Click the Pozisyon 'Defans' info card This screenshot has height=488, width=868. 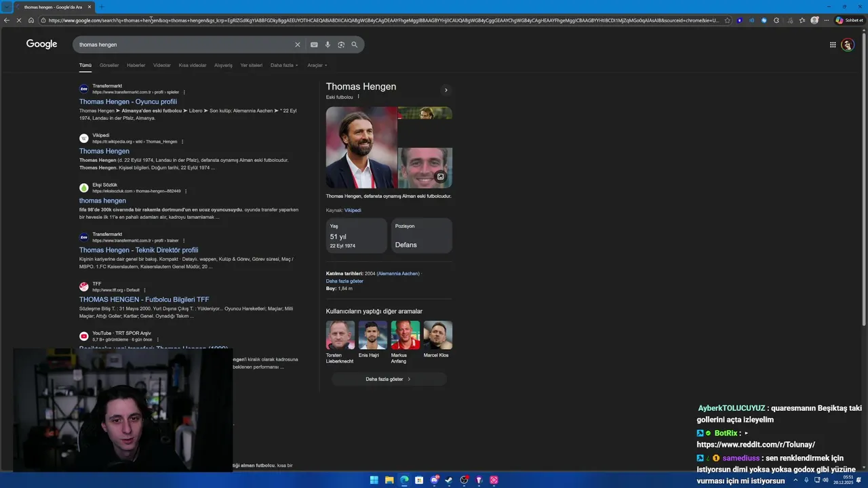click(x=421, y=236)
